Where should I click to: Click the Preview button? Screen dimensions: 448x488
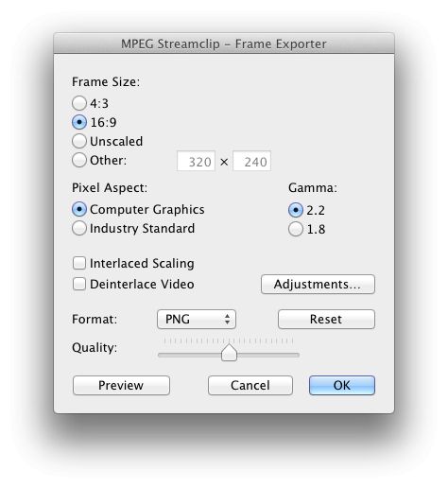(121, 385)
